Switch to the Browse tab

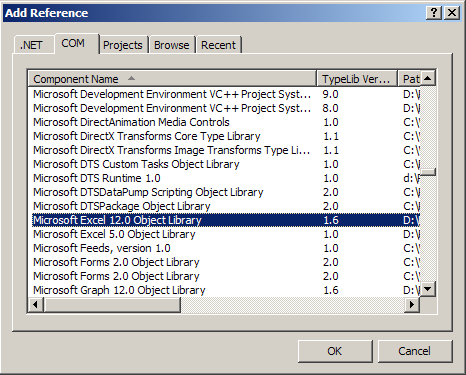click(172, 45)
